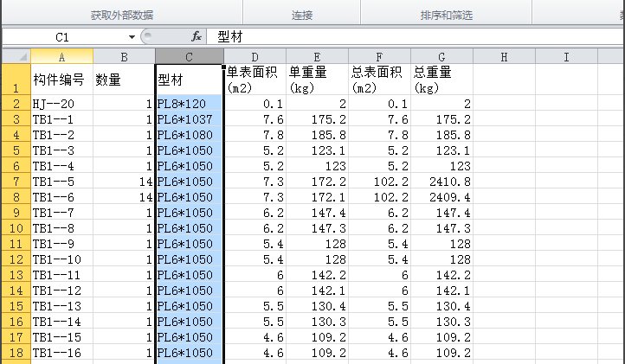Click empty cell H1
625x364 pixels.
(504, 80)
